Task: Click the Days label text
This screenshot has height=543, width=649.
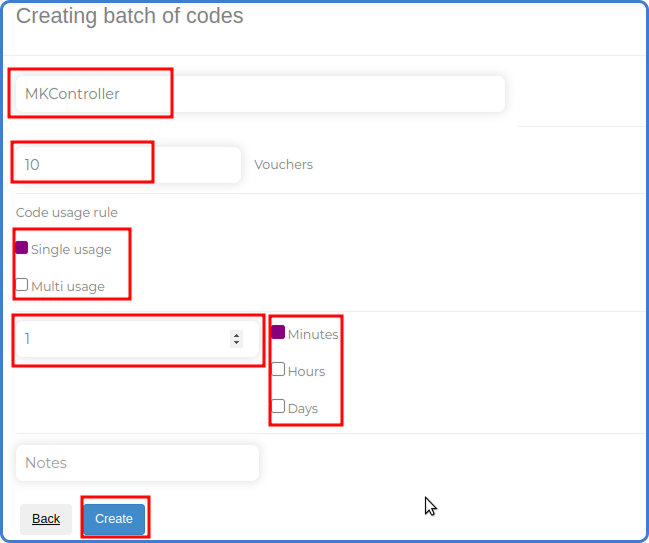Action: click(x=303, y=409)
